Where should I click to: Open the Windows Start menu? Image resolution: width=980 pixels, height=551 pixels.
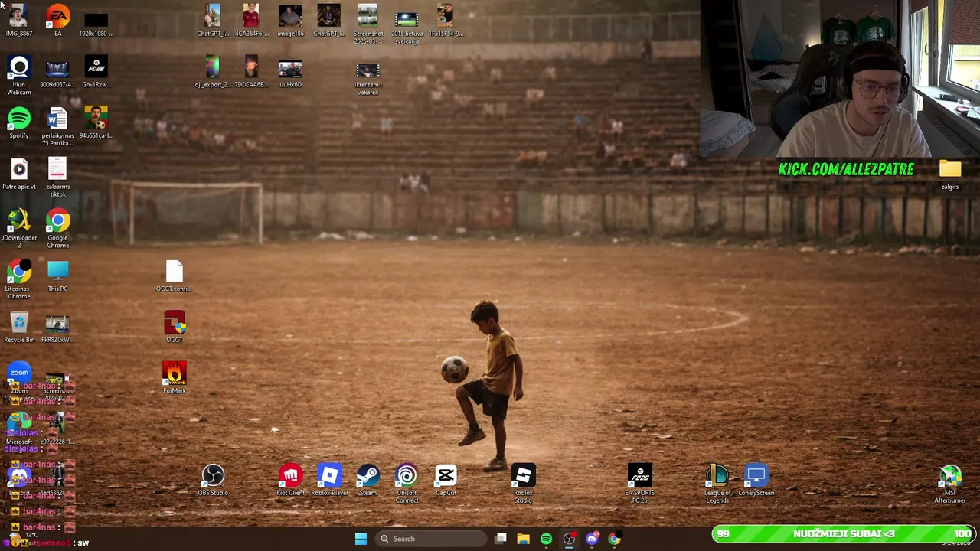pyautogui.click(x=361, y=539)
